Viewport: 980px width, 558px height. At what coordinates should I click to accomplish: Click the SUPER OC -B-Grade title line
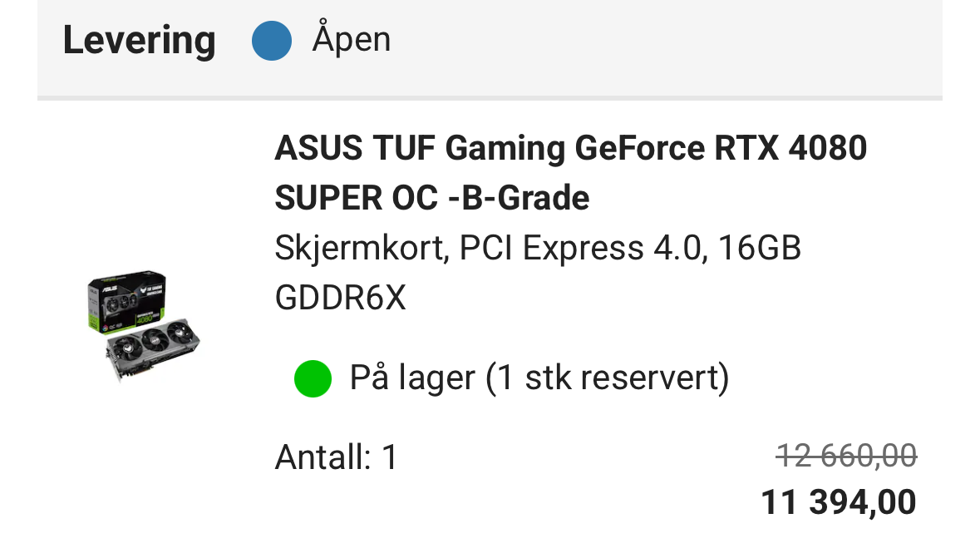click(x=432, y=198)
